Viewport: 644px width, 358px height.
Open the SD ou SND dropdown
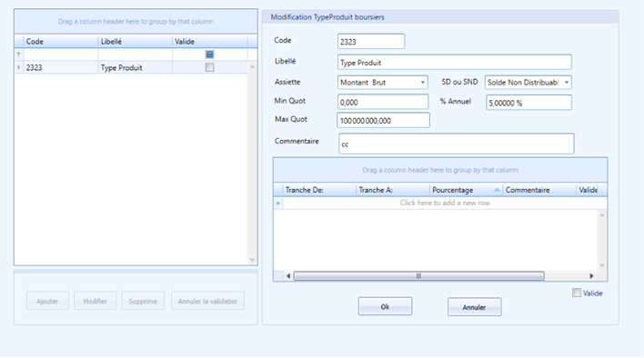point(567,83)
